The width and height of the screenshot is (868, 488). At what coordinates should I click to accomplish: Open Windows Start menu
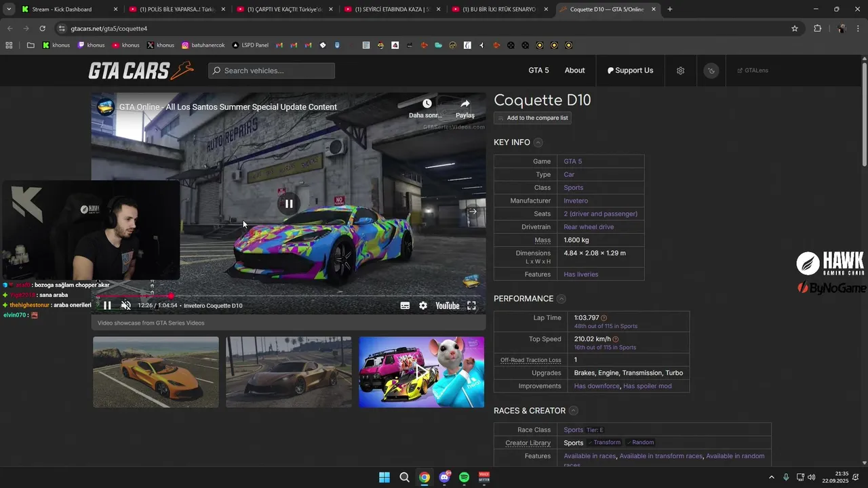pos(384,477)
